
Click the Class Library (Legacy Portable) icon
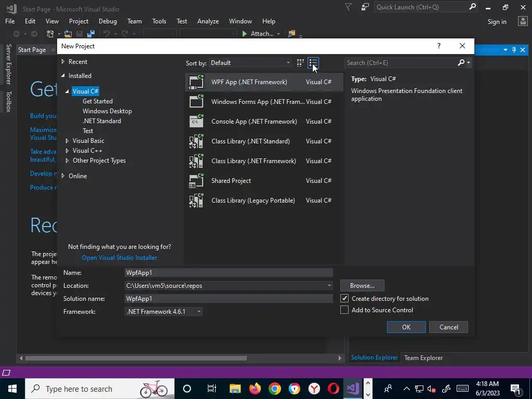196,200
